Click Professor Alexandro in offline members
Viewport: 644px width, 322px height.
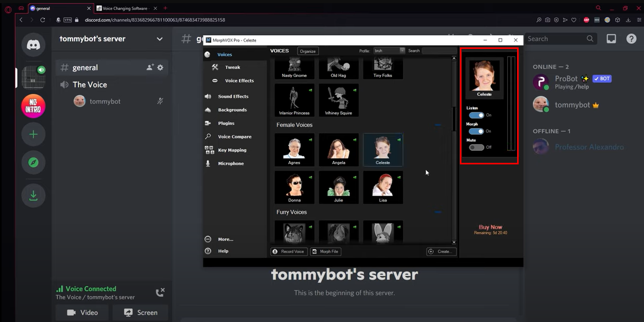(578, 147)
